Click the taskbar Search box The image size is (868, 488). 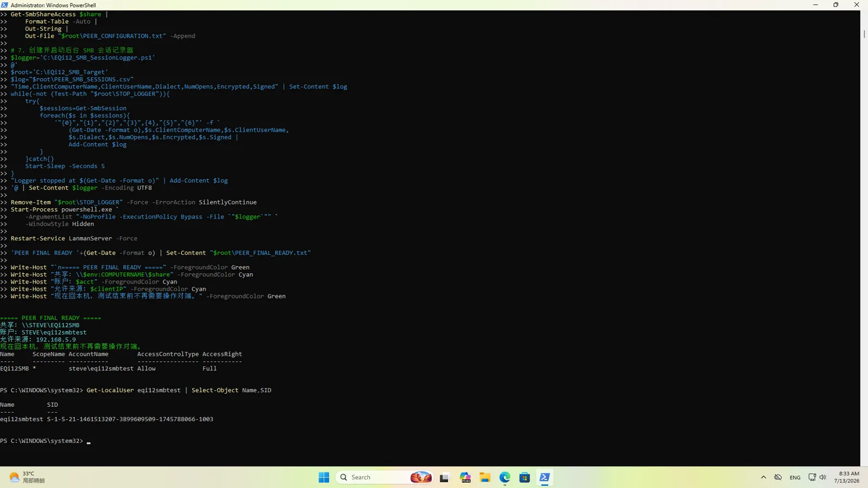pos(385,477)
